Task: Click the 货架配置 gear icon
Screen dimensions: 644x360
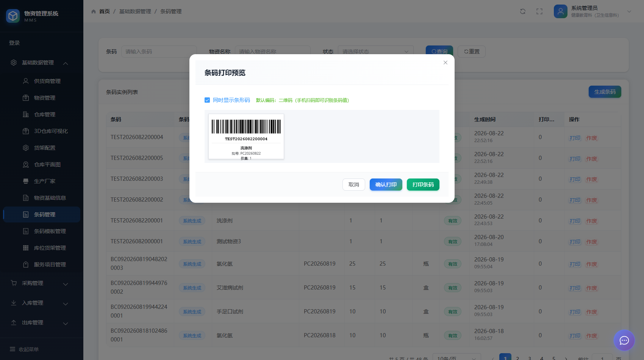Action: (26, 147)
